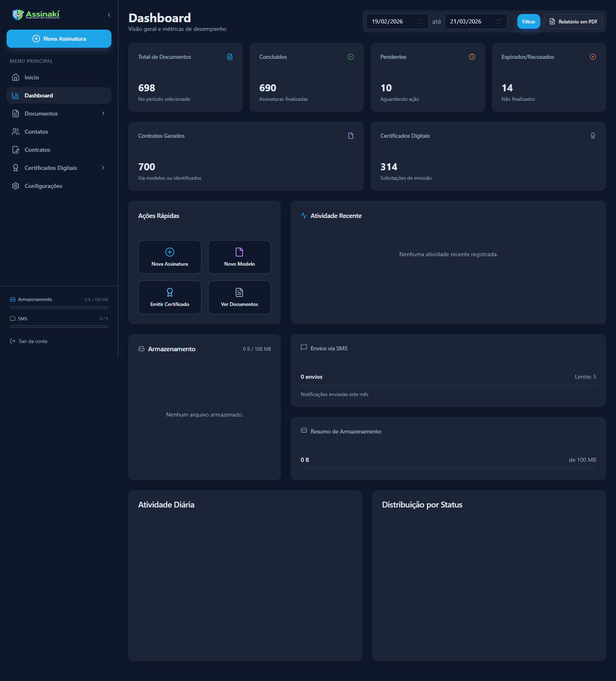Click the Atividade Diária chart heading
The image size is (616, 681).
point(166,505)
